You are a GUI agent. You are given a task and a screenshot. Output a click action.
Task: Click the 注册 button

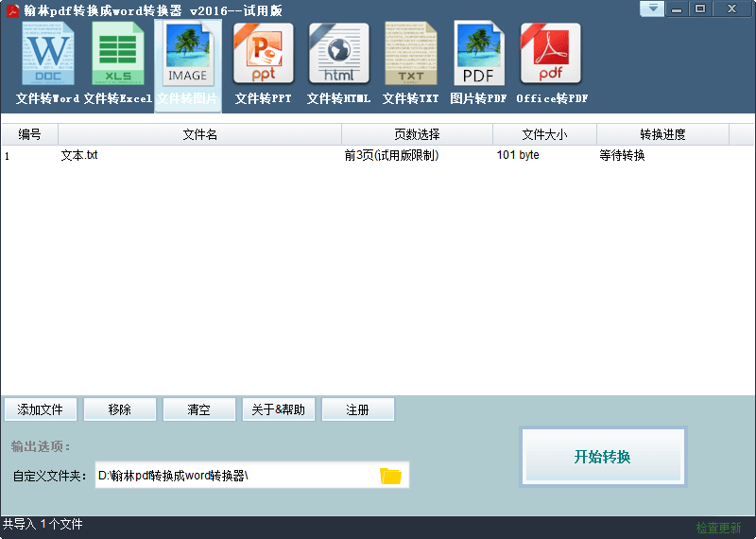click(x=357, y=409)
